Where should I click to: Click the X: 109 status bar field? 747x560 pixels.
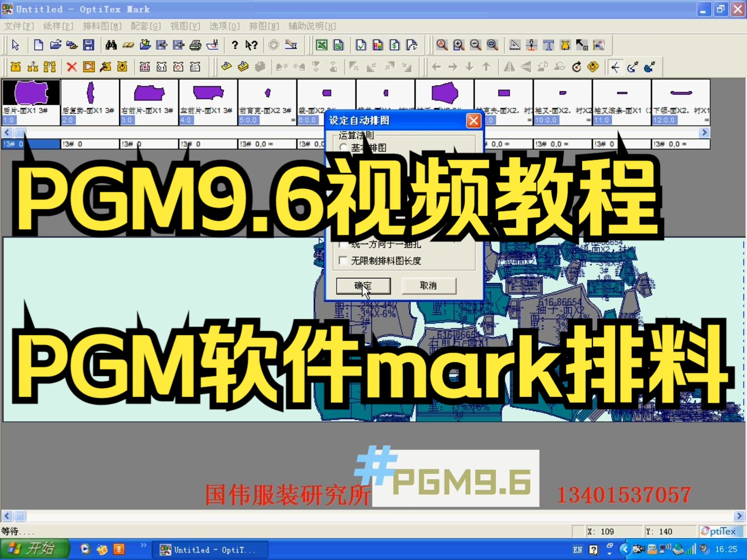614,531
